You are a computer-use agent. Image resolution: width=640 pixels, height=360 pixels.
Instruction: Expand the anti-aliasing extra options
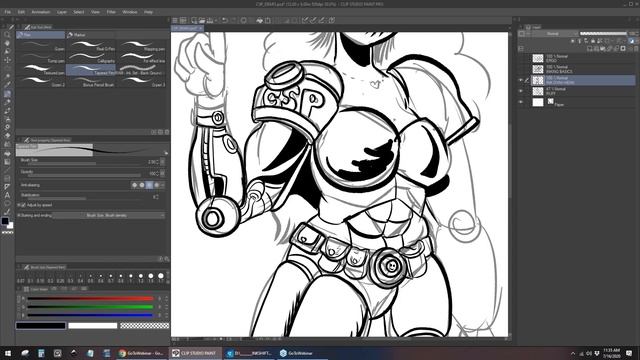pyautogui.click(x=163, y=185)
